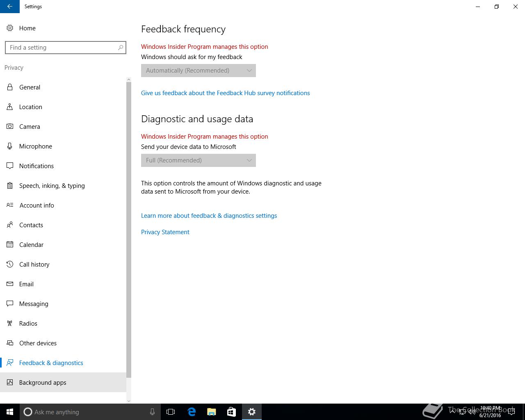
Task: Select the Contacts icon
Action: tap(10, 225)
